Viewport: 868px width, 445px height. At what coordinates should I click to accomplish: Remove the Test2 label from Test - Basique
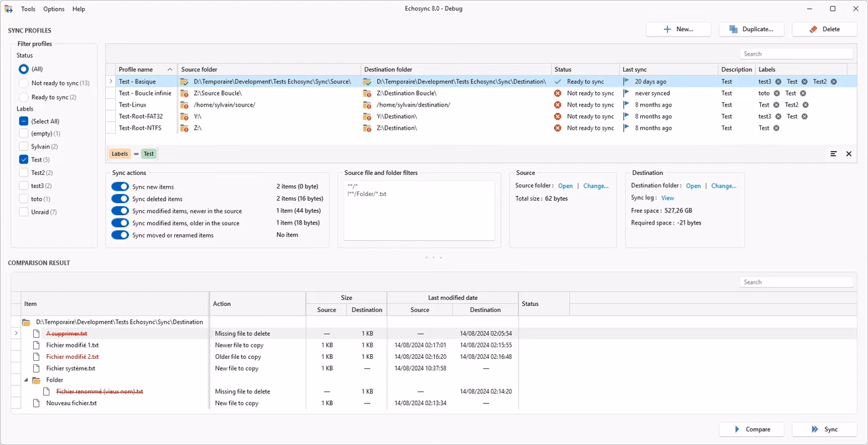tap(833, 81)
